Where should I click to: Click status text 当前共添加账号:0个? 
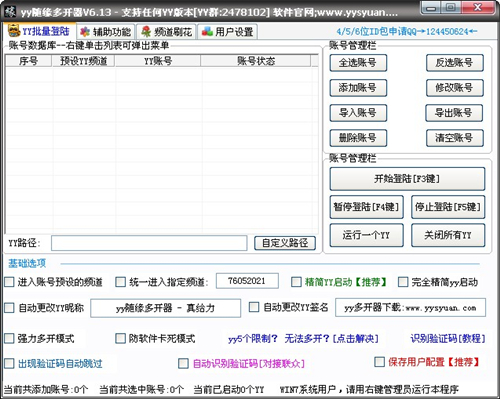[46, 389]
